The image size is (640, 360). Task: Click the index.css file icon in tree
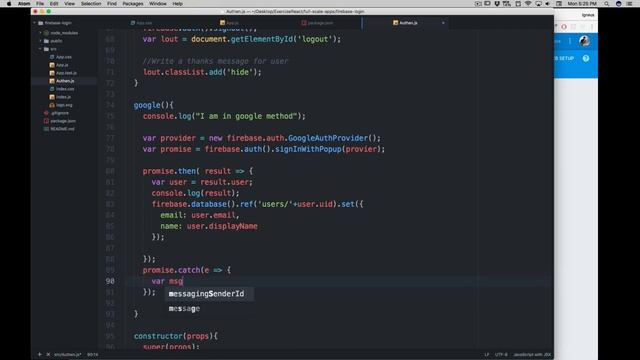point(52,89)
